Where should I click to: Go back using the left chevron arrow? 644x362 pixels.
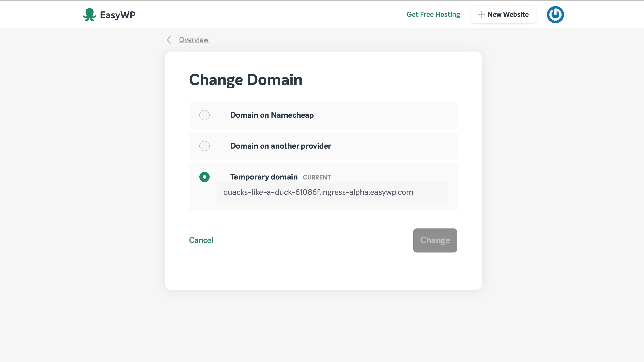[169, 40]
